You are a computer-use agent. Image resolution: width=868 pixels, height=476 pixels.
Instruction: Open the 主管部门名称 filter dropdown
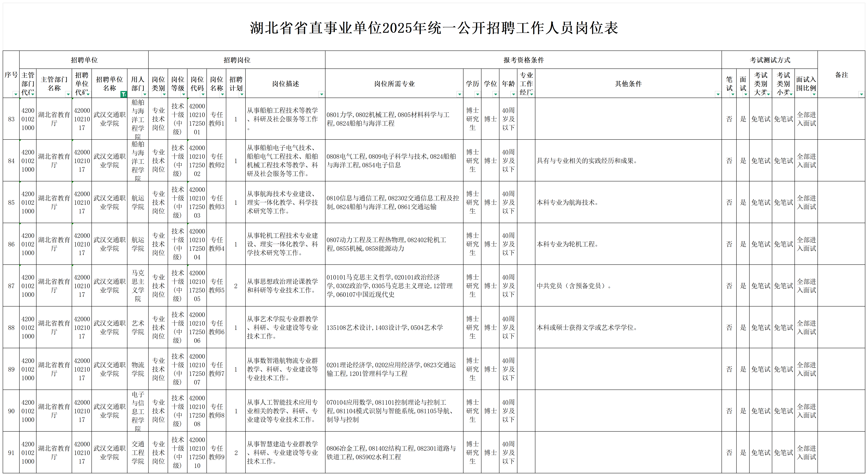pyautogui.click(x=68, y=94)
